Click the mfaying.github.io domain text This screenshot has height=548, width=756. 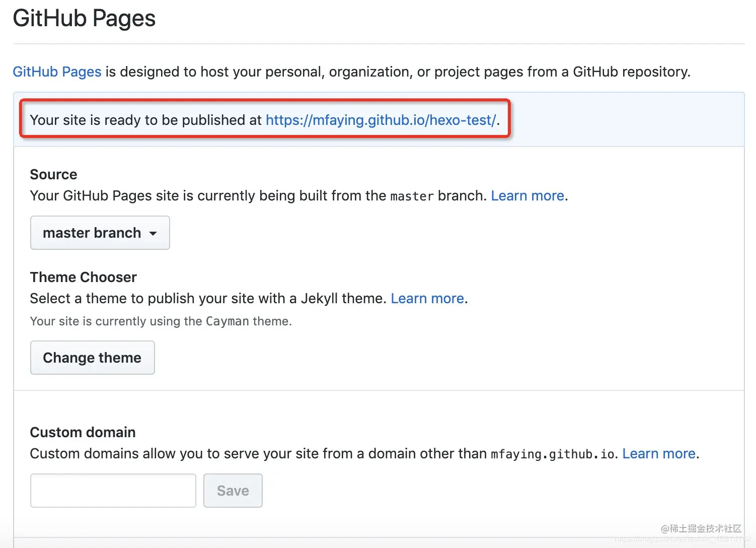553,454
